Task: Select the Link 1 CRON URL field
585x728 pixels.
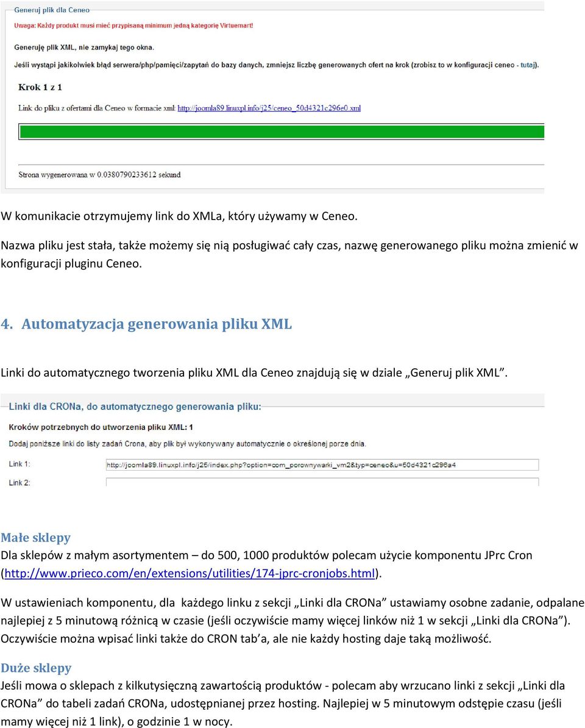Action: 322,465
